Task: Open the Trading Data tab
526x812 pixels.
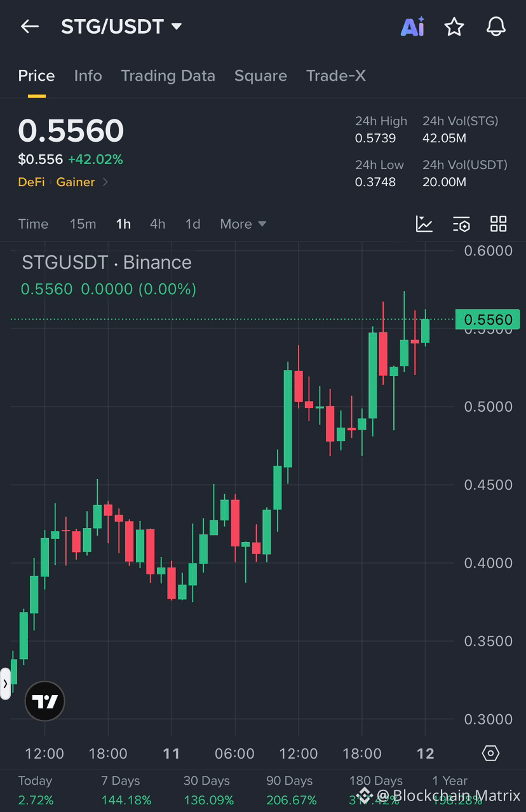Action: 168,76
